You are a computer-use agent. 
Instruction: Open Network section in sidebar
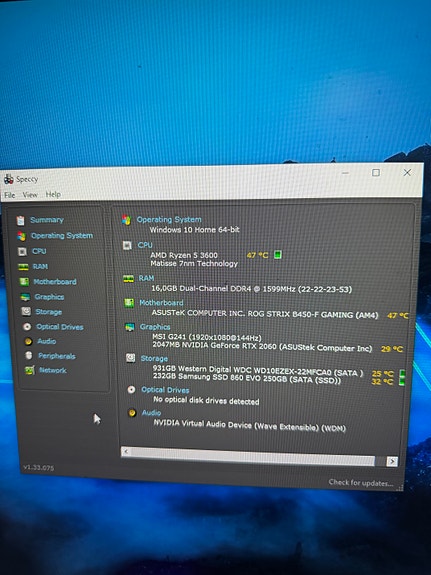tap(53, 370)
